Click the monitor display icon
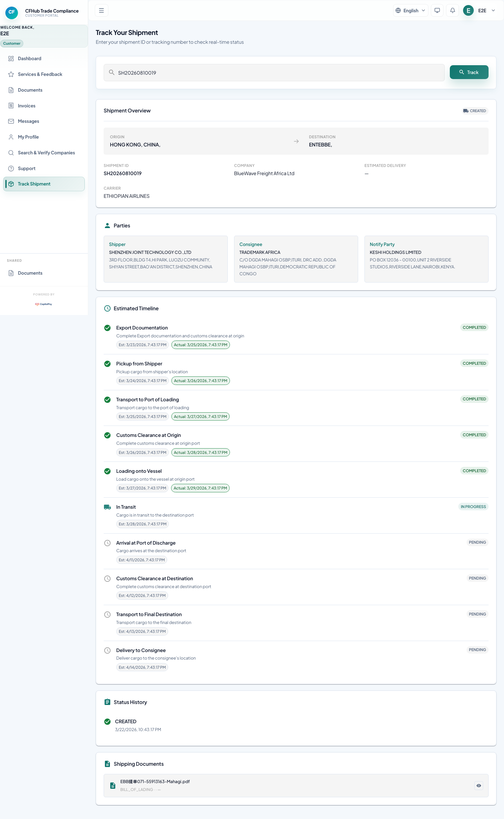 pos(437,10)
